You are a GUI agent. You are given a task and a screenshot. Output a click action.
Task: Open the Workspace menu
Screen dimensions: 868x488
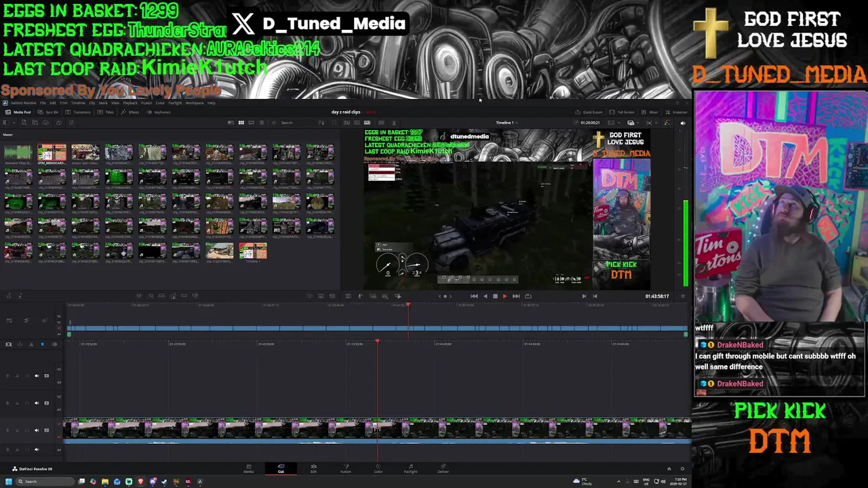point(195,103)
